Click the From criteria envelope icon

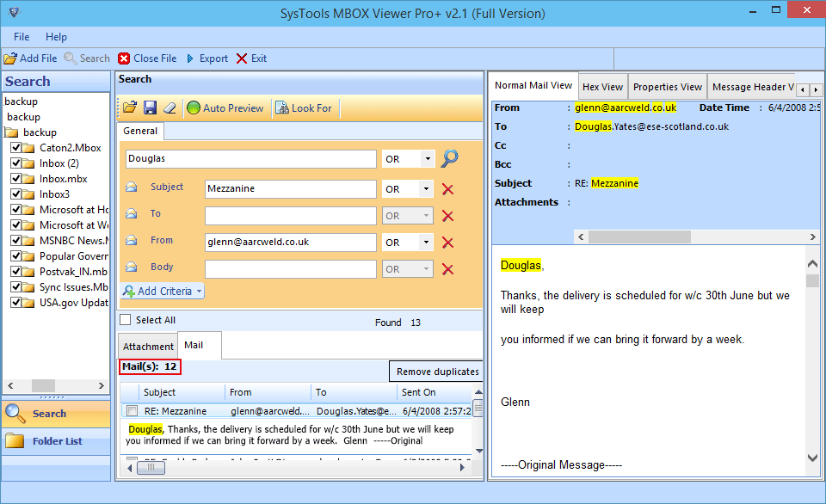131,240
